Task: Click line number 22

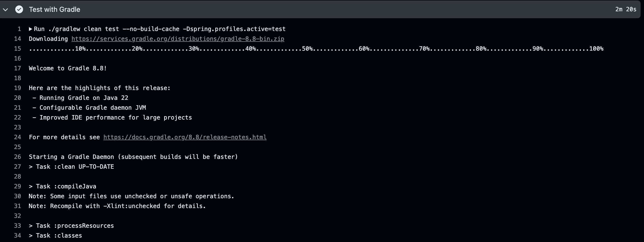Action: pos(17,118)
